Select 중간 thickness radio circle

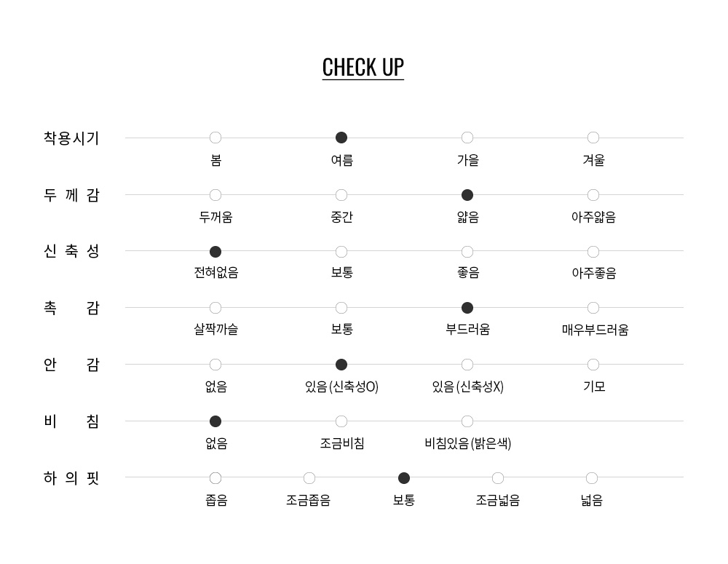[x=341, y=195]
